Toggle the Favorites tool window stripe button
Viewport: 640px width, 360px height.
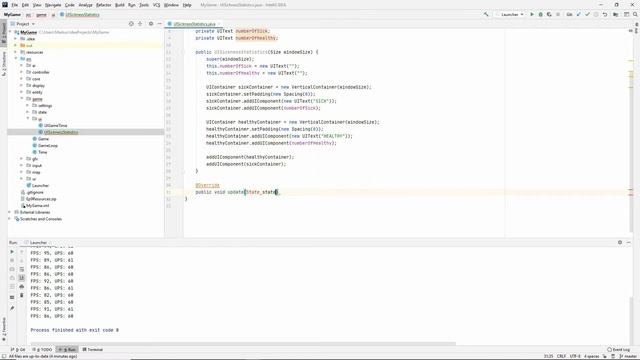pos(4,329)
